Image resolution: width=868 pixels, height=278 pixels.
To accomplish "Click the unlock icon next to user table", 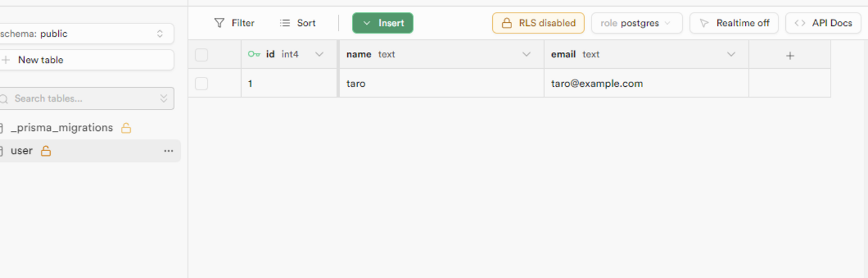I will coord(45,151).
